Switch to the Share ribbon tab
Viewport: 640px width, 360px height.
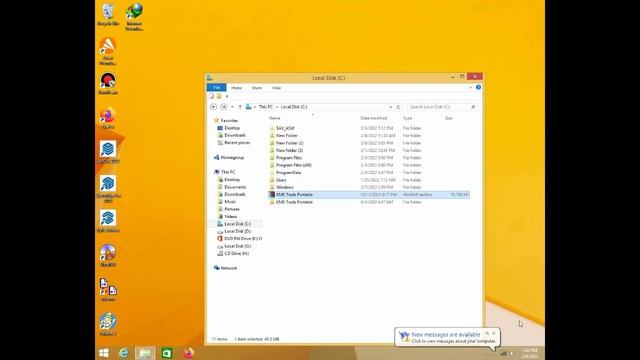point(257,88)
